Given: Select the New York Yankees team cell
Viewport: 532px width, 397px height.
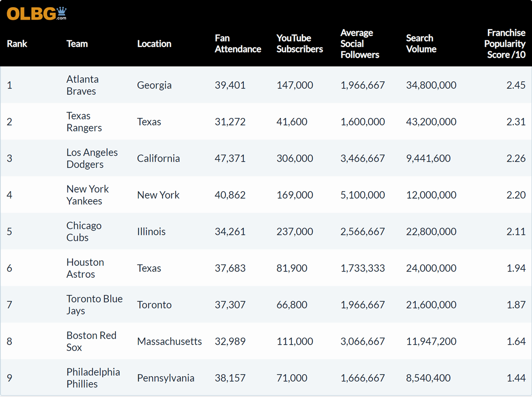Looking at the screenshot, I should click(87, 195).
